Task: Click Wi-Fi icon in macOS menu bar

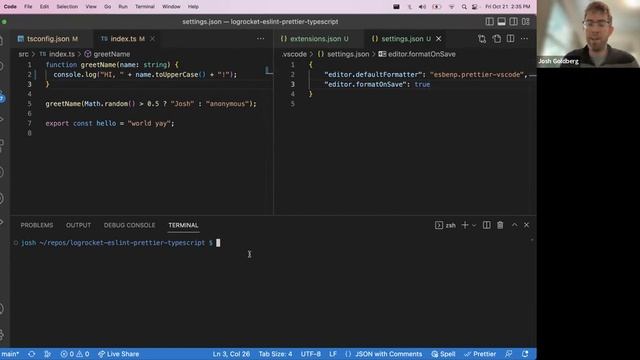Action: (x=451, y=7)
